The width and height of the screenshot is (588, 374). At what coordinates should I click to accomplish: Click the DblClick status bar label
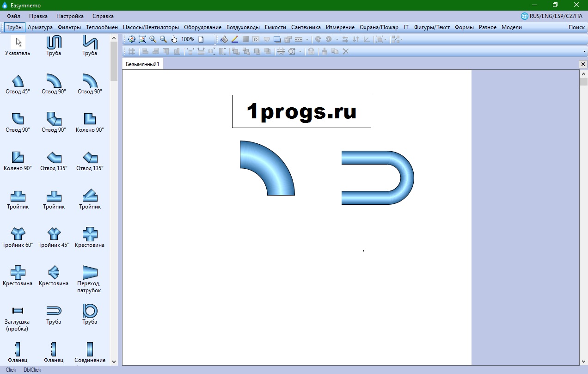(32, 370)
